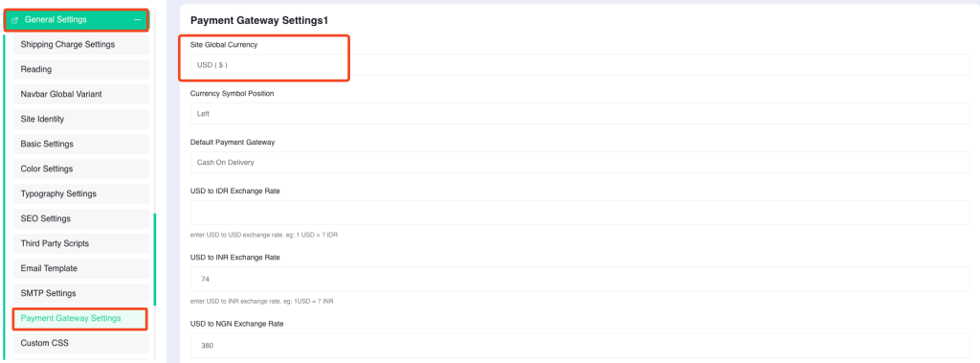980x363 pixels.
Task: Click the Site Global Currency label
Action: tap(224, 45)
